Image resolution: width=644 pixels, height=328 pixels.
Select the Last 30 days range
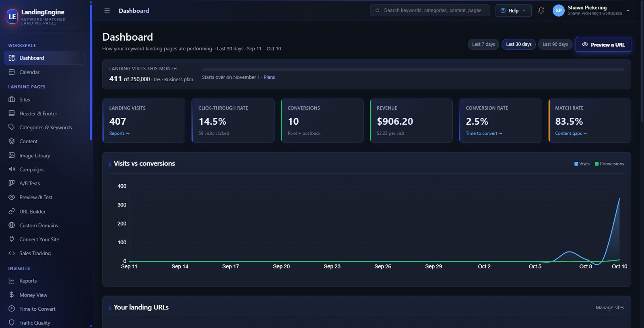tap(518, 44)
